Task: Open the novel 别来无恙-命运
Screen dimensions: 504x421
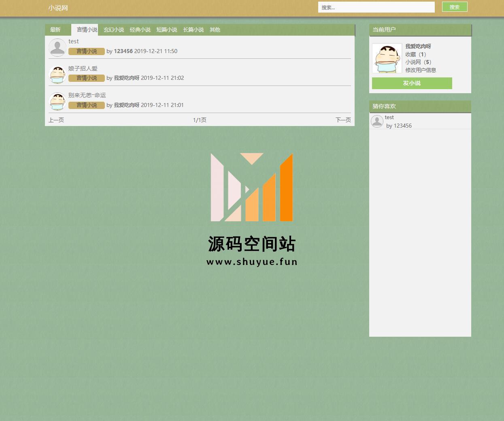Action: tap(87, 95)
